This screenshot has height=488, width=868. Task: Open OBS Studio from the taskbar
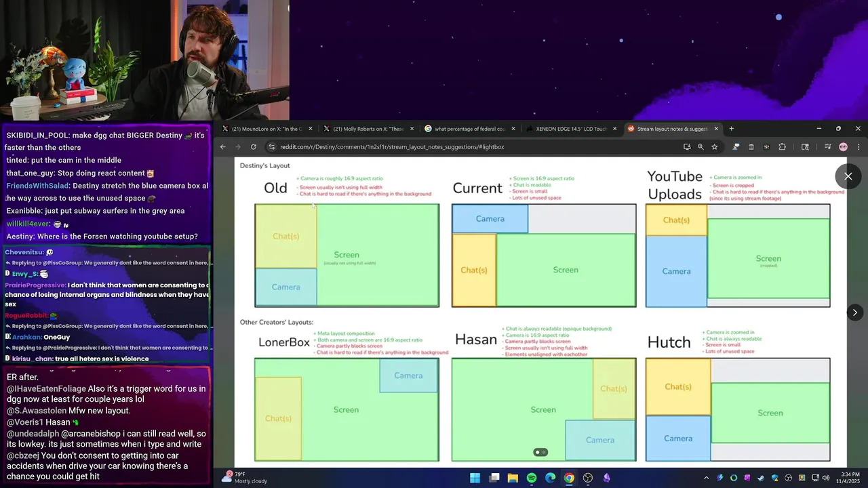click(x=588, y=478)
